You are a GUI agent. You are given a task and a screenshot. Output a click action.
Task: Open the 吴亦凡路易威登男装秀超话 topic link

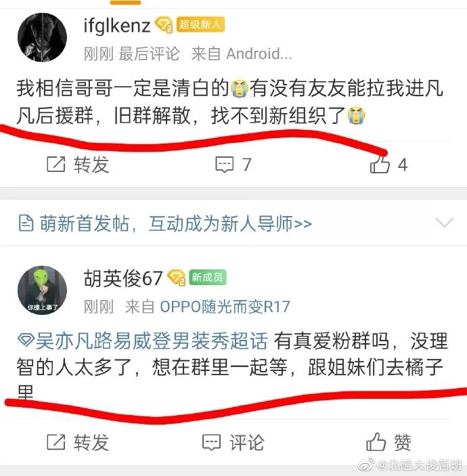click(x=143, y=341)
